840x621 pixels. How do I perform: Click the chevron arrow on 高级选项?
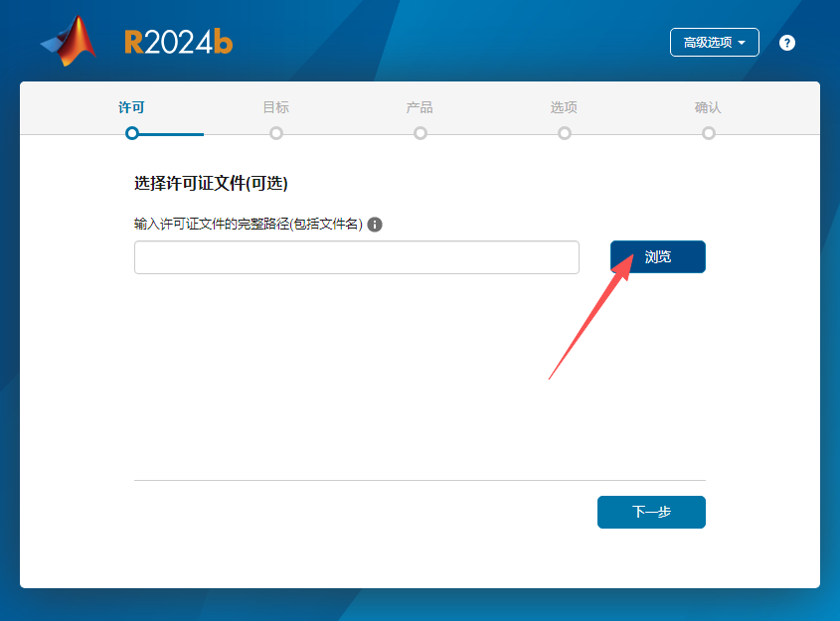click(743, 42)
